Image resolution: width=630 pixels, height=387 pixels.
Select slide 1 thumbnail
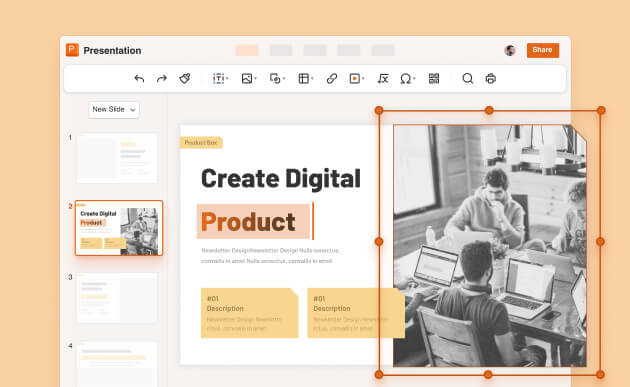pyautogui.click(x=117, y=158)
